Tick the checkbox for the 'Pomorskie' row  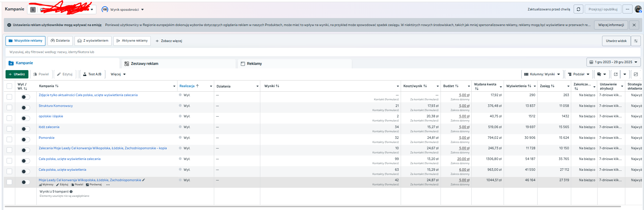tap(9, 140)
